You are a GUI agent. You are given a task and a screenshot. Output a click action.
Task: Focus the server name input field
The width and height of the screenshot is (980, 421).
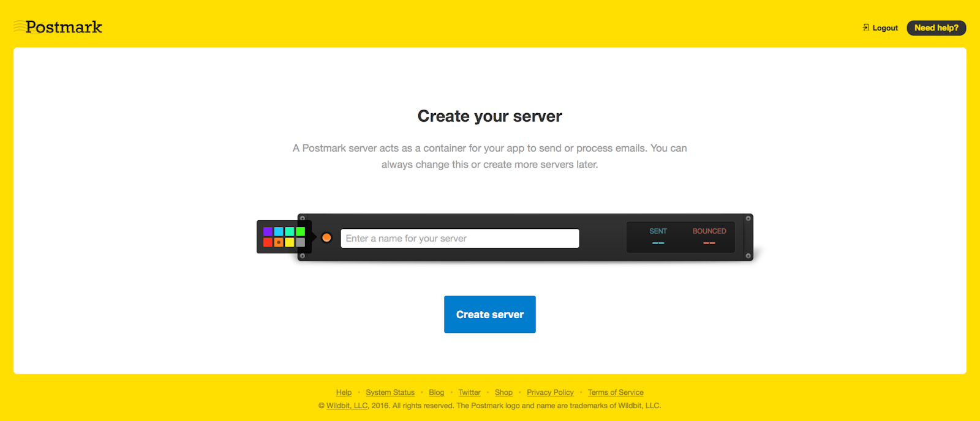(460, 239)
